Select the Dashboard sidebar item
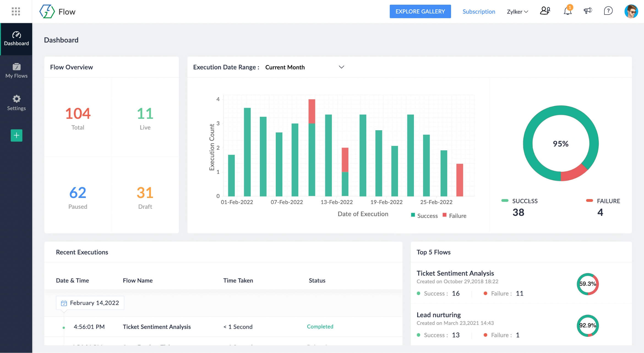 point(16,39)
